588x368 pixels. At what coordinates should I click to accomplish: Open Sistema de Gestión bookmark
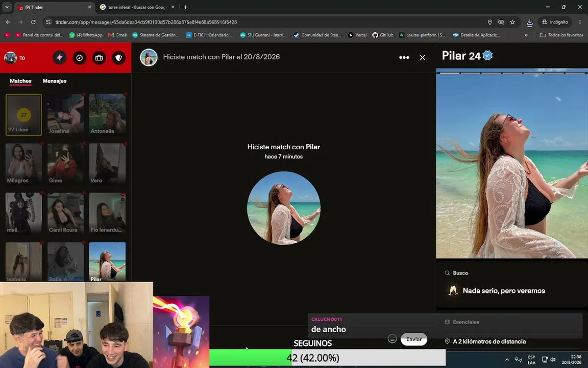[156, 35]
